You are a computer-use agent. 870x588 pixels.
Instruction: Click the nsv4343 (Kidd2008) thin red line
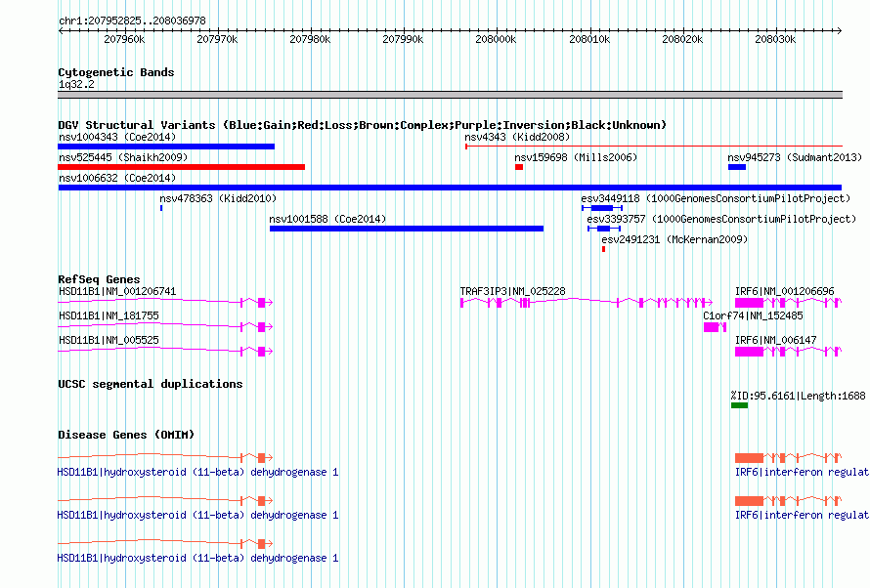(x=654, y=147)
